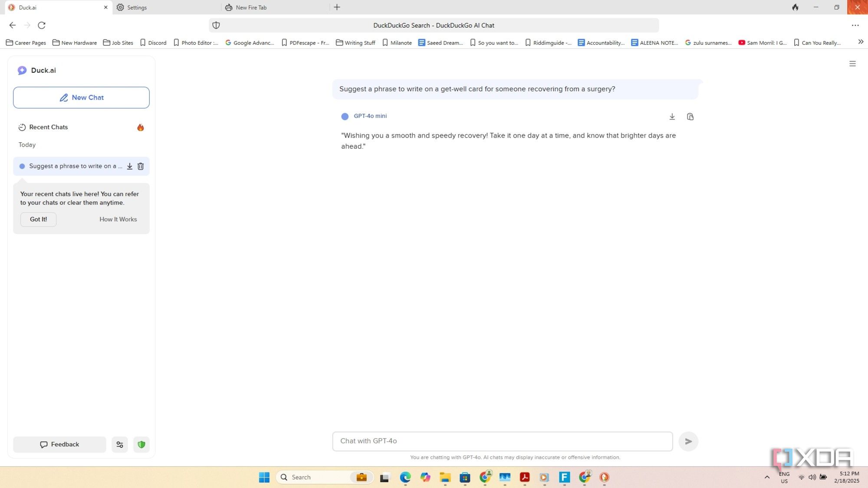Download the 'Suggest a phrase' chat from the sidebar
The height and width of the screenshot is (488, 868).
[129, 166]
